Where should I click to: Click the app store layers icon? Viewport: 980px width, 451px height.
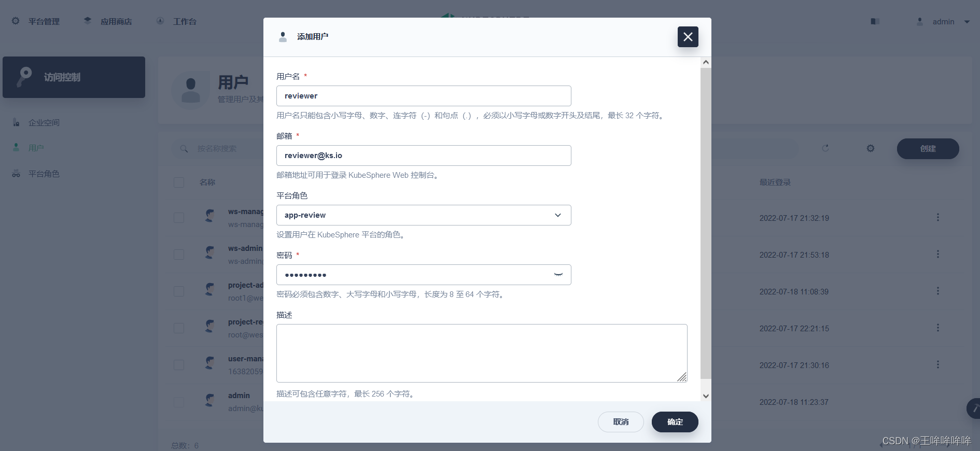click(x=88, y=21)
